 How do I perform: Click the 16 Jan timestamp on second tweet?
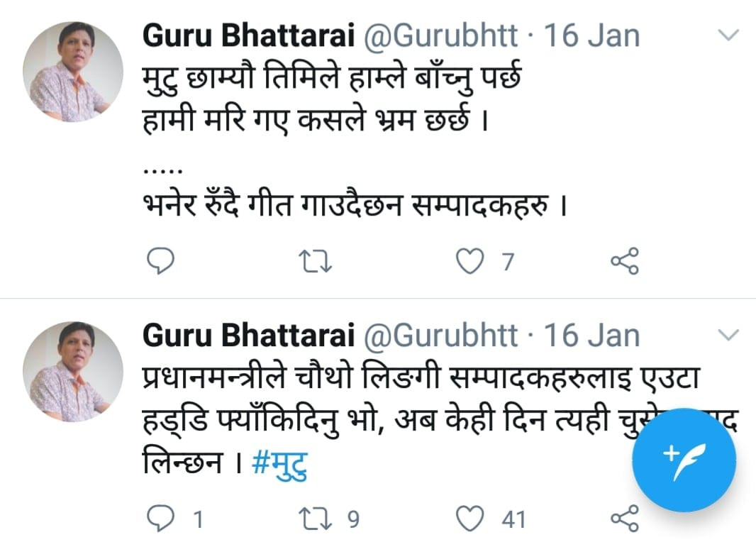591,336
